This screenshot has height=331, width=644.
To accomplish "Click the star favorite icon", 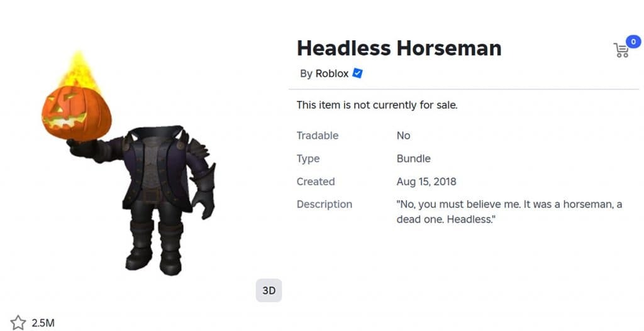I will tap(18, 323).
